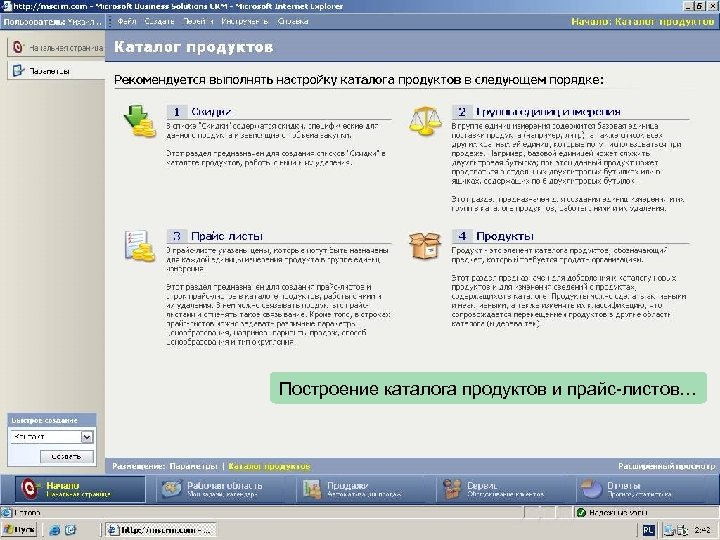Click the Начало navigation icon

[30, 489]
